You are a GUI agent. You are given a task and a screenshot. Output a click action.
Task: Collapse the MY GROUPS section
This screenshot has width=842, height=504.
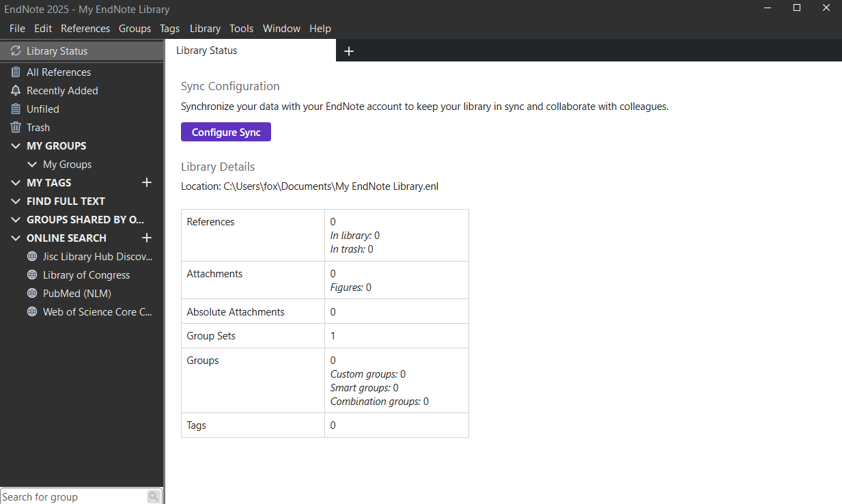16,146
